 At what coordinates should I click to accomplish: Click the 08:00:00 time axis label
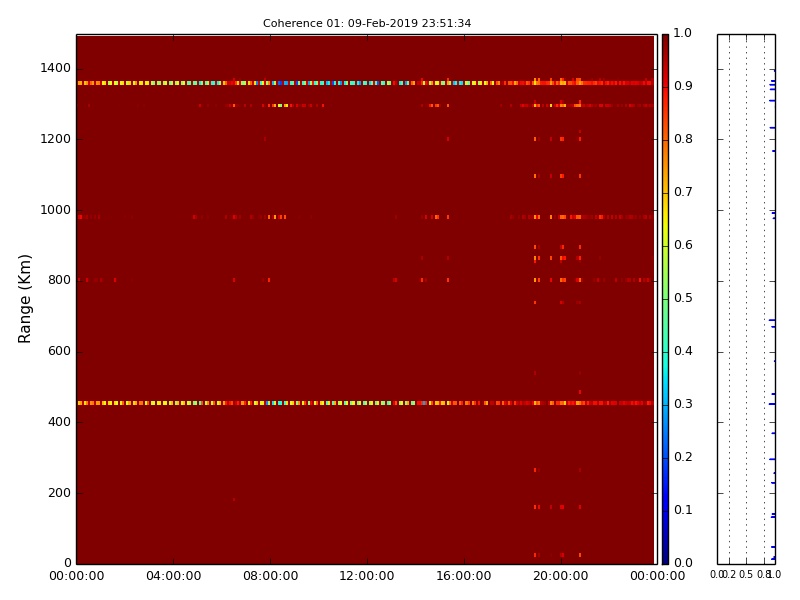(270, 576)
